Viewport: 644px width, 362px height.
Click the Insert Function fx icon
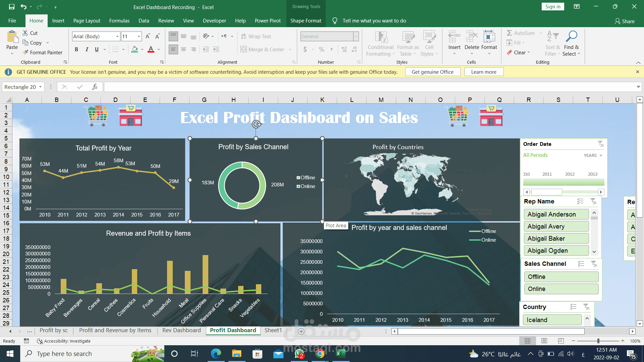click(x=95, y=87)
